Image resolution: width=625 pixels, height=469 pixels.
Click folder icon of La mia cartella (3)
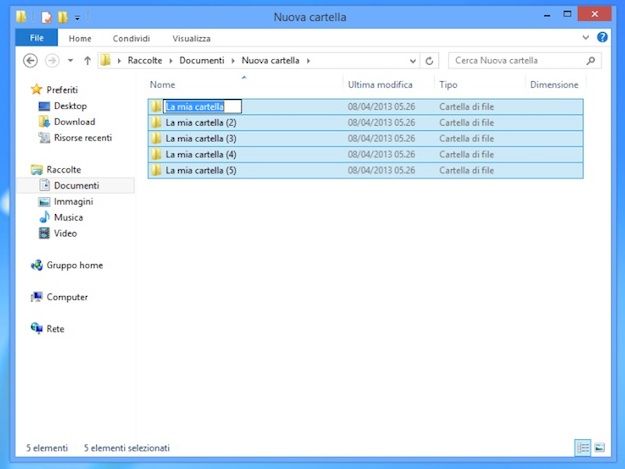coord(156,138)
